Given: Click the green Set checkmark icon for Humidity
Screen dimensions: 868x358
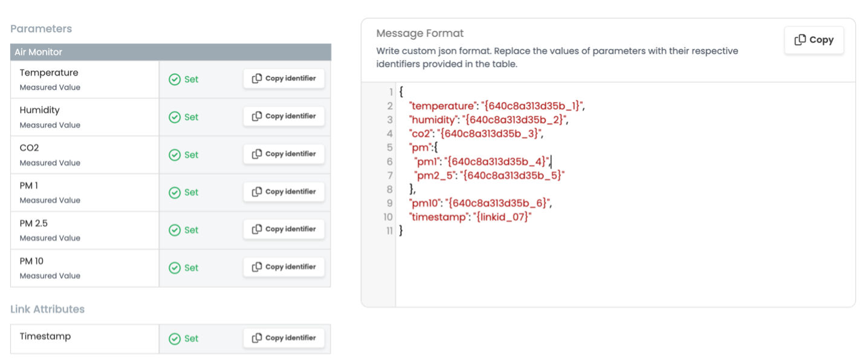Looking at the screenshot, I should (x=175, y=117).
